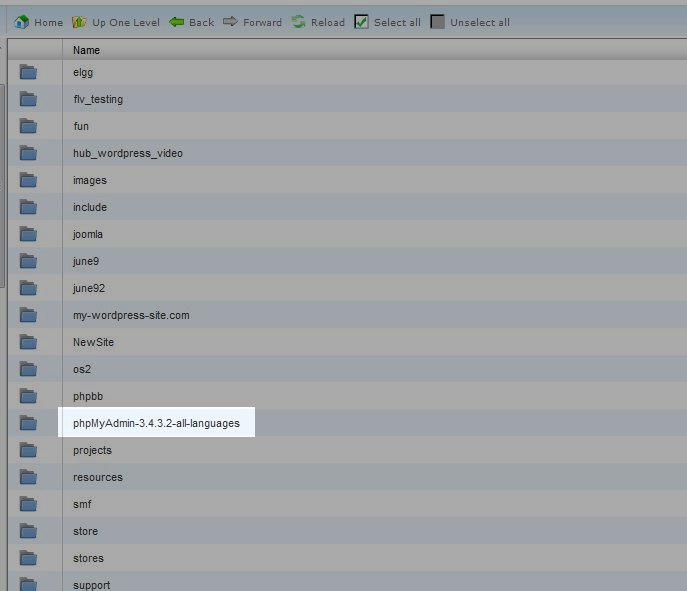Viewport: 687px width, 591px height.
Task: Click the green Back arrow
Action: (x=177, y=22)
